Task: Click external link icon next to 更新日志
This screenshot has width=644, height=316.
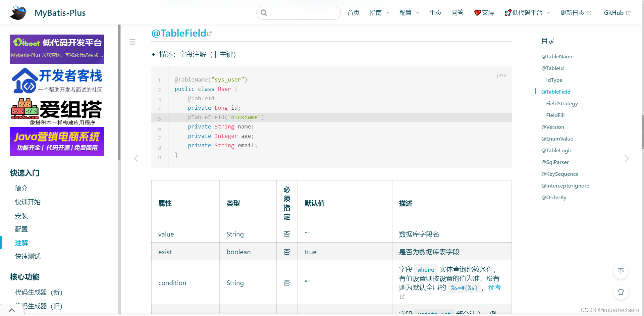Action: [589, 13]
